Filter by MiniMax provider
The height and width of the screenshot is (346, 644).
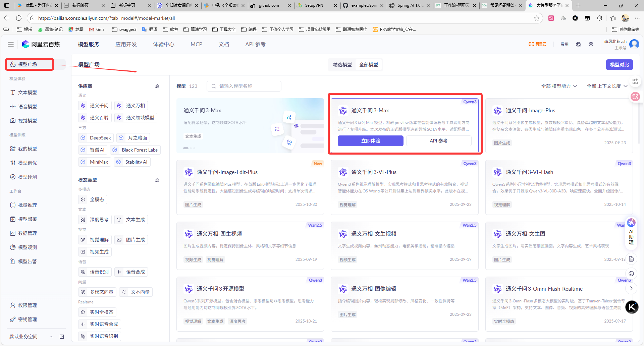coord(95,162)
